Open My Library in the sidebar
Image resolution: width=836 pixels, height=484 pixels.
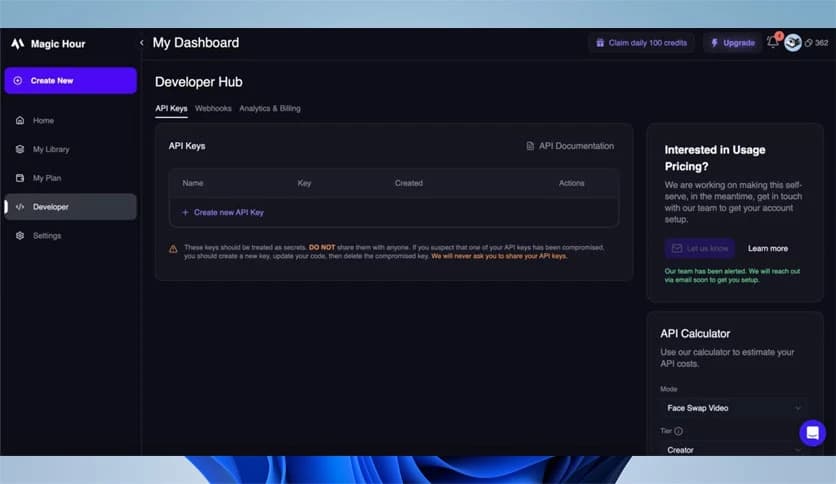point(70,149)
